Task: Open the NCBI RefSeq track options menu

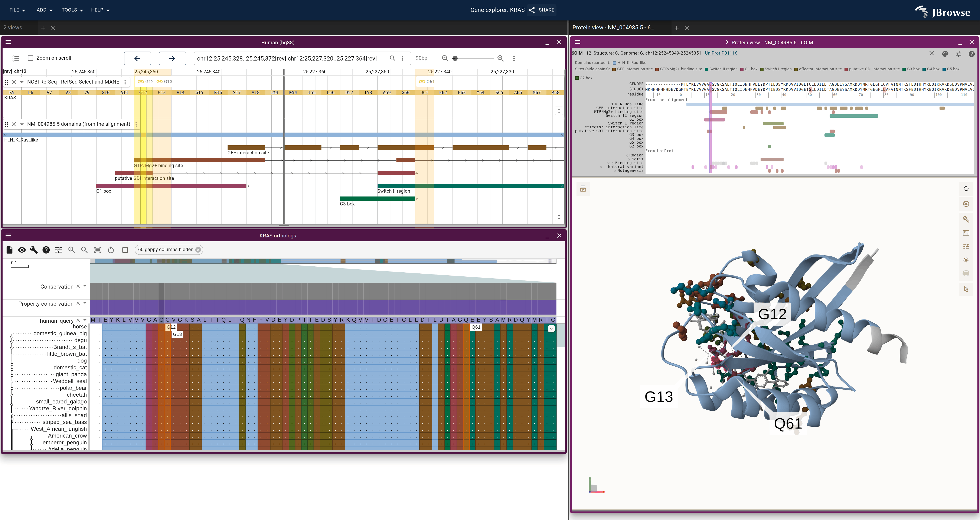Action: [x=125, y=82]
